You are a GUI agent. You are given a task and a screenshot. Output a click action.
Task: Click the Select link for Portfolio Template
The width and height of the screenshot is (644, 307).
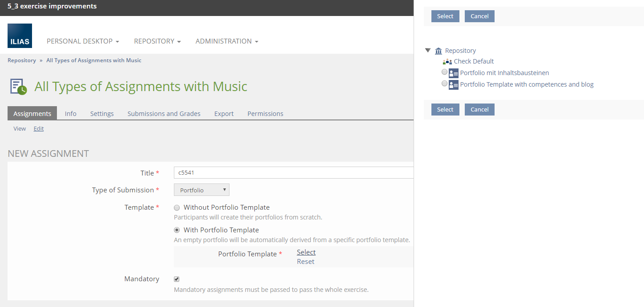pos(306,252)
